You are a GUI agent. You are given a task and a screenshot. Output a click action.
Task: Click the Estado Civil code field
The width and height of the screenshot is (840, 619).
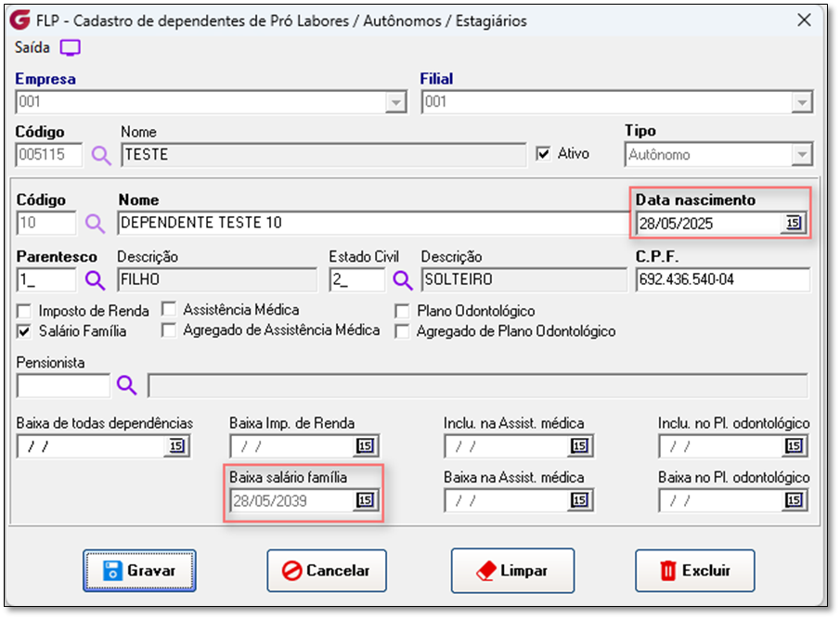pyautogui.click(x=356, y=280)
